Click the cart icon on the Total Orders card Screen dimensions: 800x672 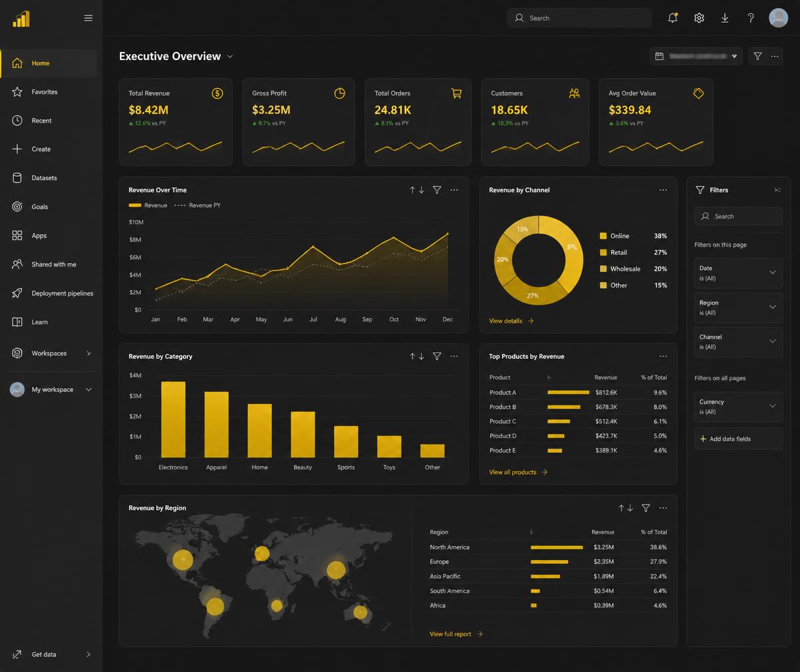(x=457, y=93)
